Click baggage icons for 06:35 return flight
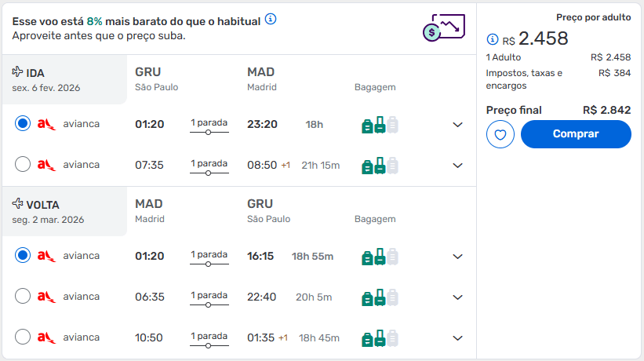The height and width of the screenshot is (361, 644). [x=380, y=297]
